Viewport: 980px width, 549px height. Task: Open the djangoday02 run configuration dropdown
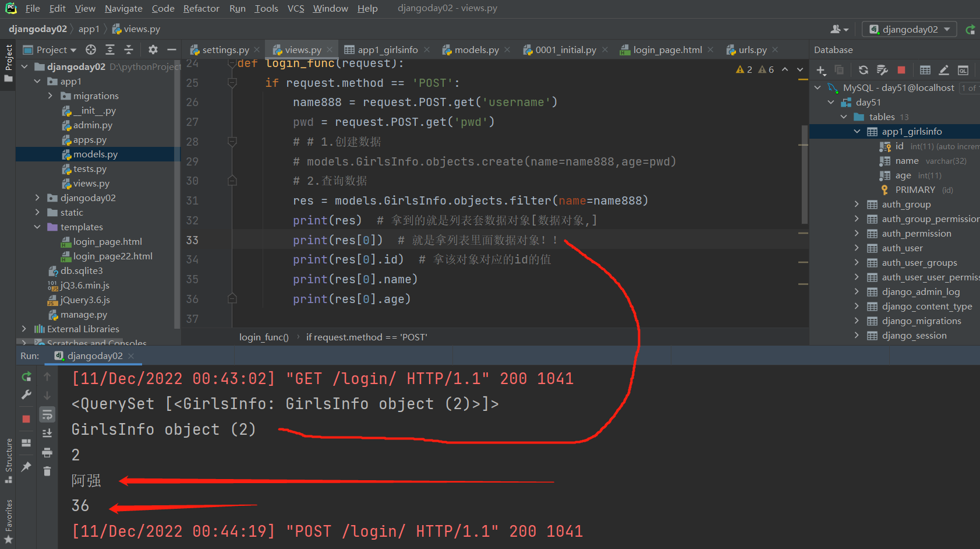pyautogui.click(x=909, y=29)
